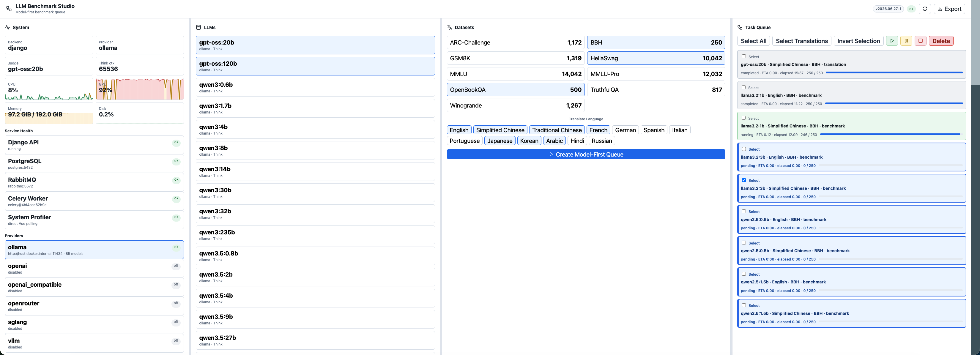Click the CPU 8% usage chart
This screenshot has width=980, height=355.
[49, 89]
